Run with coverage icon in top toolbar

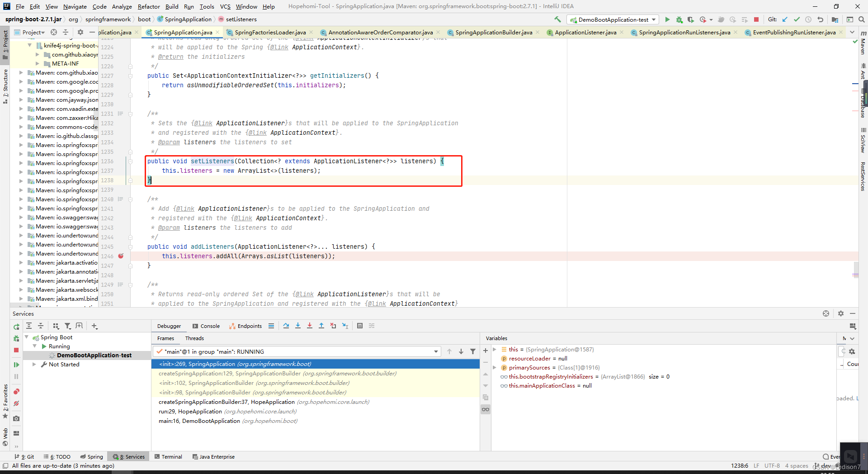691,19
